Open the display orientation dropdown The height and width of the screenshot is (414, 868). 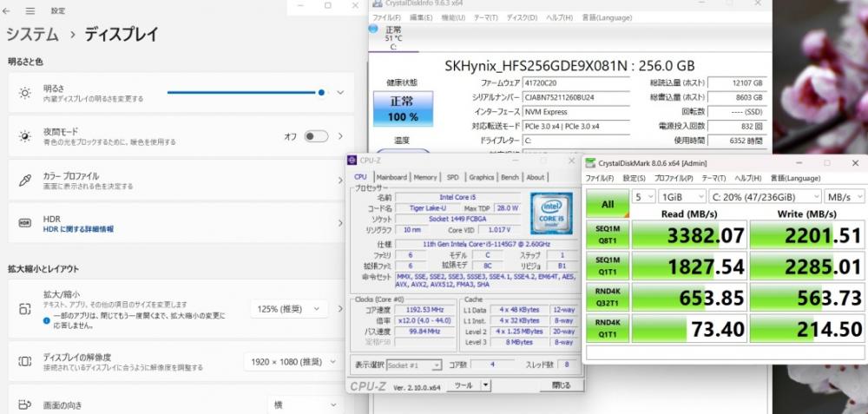coord(304,404)
